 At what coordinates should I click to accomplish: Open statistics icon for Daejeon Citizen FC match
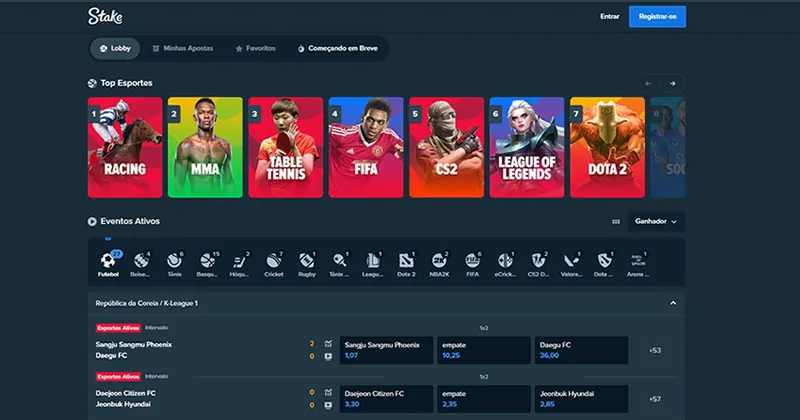[328, 392]
